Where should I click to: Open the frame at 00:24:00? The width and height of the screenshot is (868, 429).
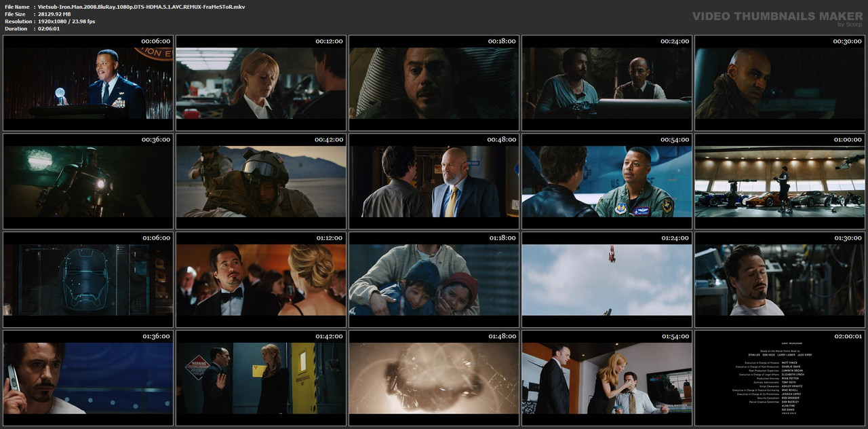coord(607,83)
